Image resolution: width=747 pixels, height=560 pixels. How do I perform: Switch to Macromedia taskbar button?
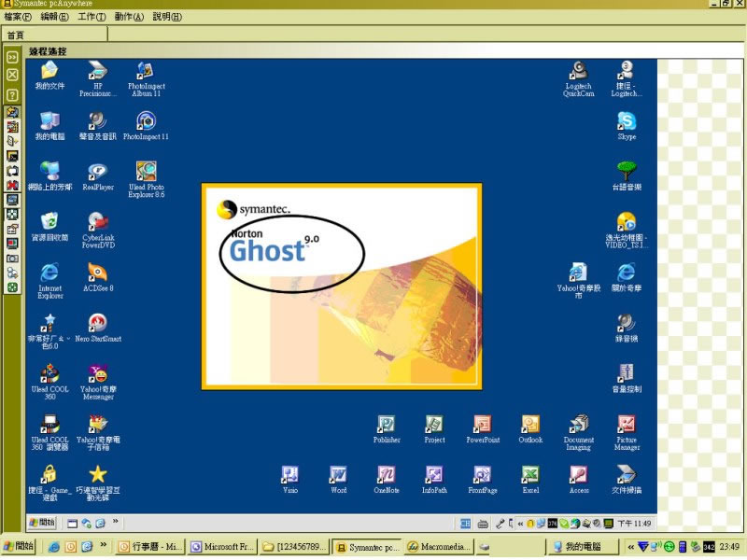(x=439, y=547)
